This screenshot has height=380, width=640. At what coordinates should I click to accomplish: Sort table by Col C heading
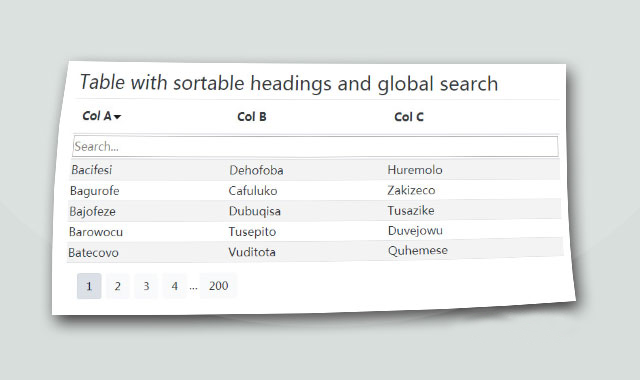(x=409, y=117)
